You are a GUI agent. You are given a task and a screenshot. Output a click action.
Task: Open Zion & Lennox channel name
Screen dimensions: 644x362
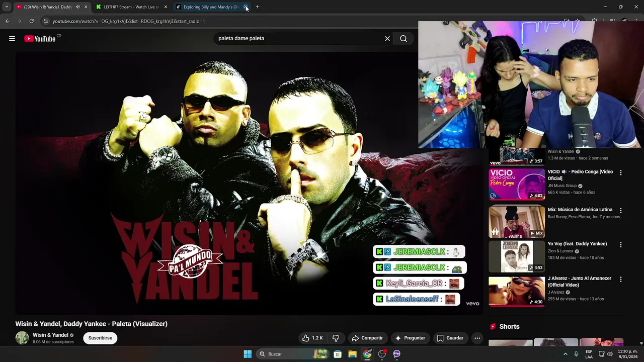560,251
